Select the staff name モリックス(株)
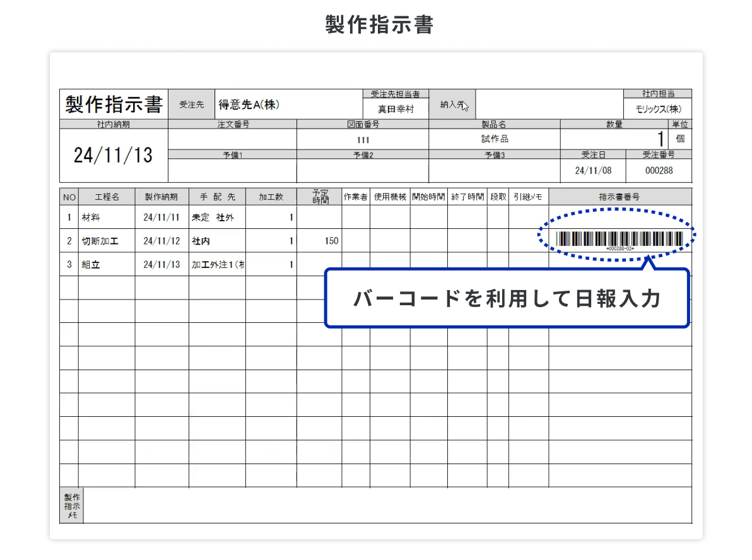The width and height of the screenshot is (752, 560). (x=658, y=109)
